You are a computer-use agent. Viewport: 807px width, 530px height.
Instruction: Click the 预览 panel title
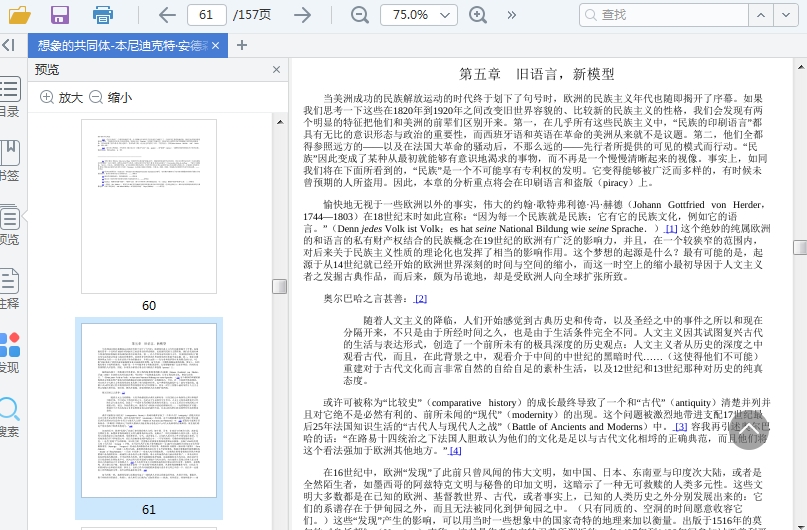(x=47, y=69)
